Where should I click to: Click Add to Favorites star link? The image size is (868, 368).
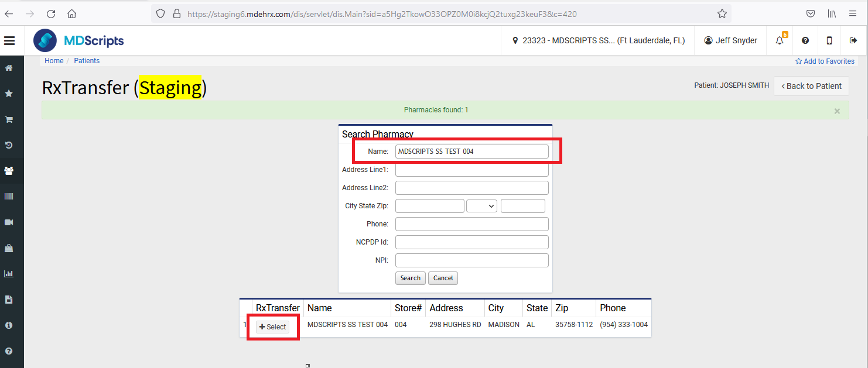(825, 61)
